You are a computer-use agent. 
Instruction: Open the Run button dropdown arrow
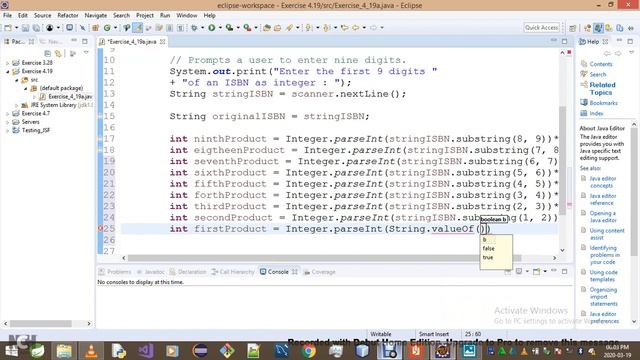(220, 28)
